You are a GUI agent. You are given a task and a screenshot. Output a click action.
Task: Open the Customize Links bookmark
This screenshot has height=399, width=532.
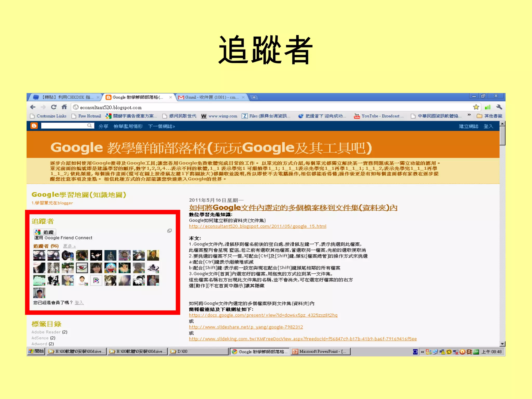(x=48, y=116)
